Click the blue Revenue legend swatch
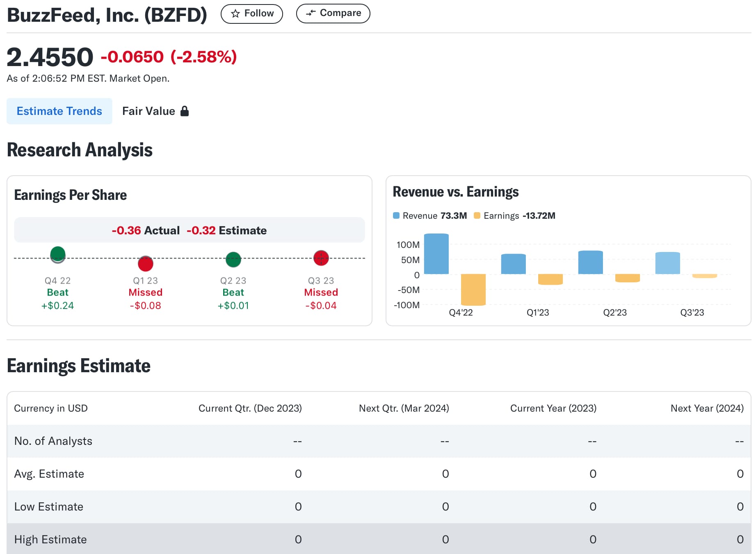756x554 pixels. click(x=396, y=215)
